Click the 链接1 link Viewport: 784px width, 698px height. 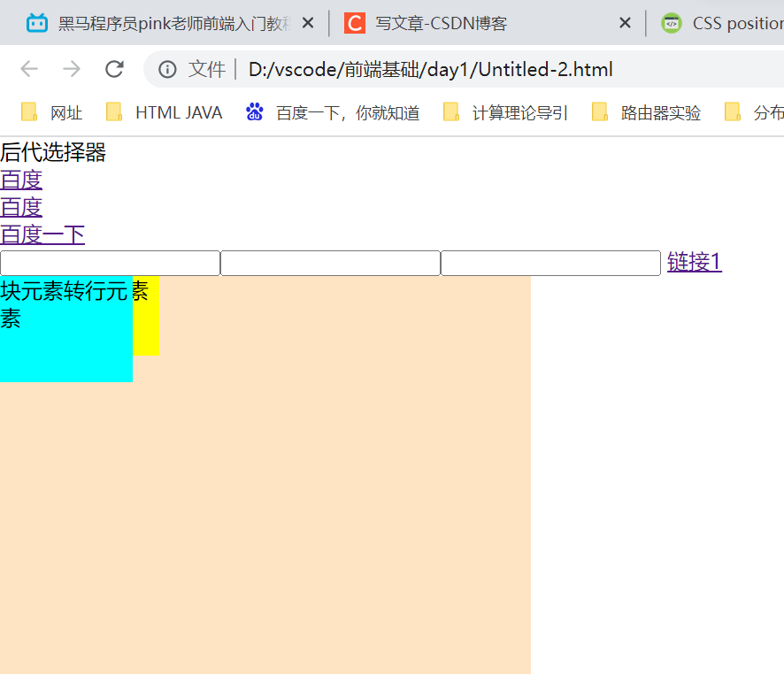click(694, 262)
